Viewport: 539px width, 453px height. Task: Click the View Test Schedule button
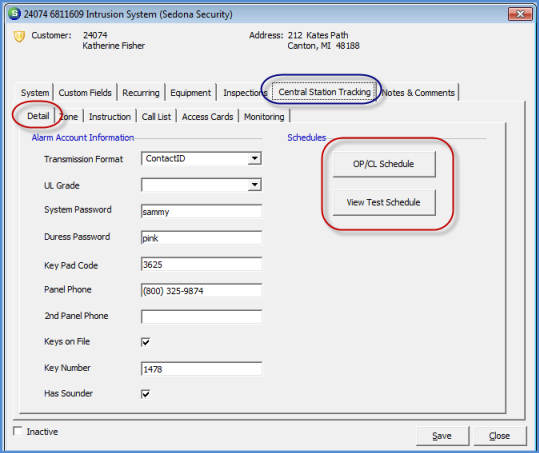click(384, 202)
